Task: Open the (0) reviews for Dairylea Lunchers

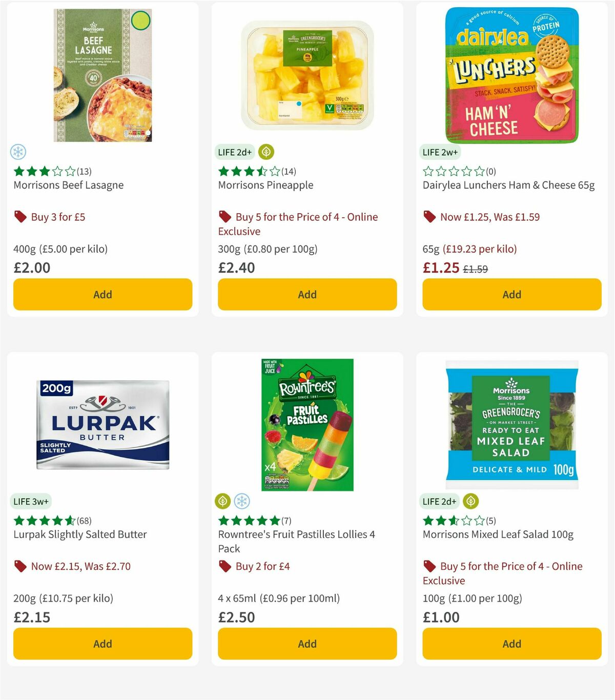Action: point(490,172)
